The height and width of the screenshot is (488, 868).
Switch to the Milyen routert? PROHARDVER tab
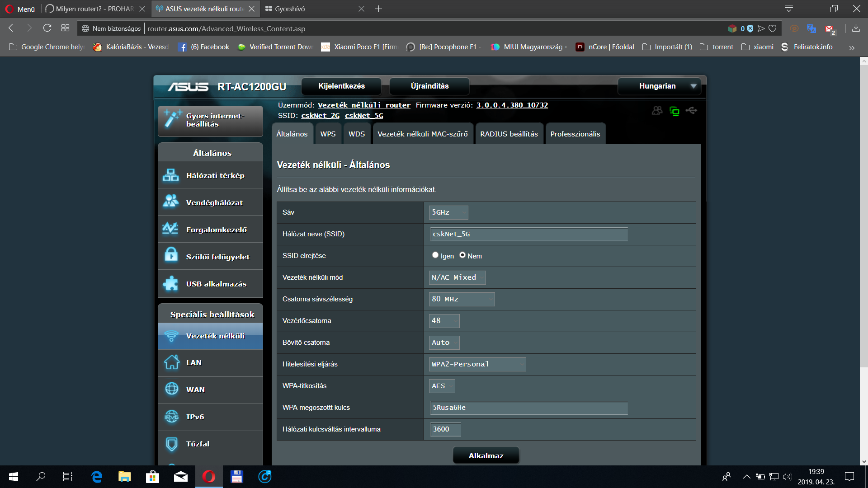point(95,9)
